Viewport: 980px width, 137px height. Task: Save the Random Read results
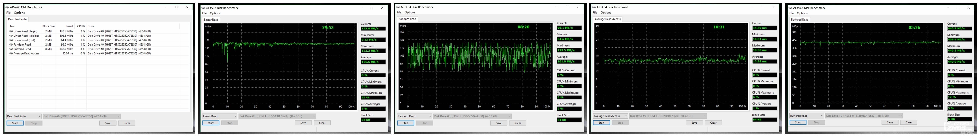click(499, 123)
